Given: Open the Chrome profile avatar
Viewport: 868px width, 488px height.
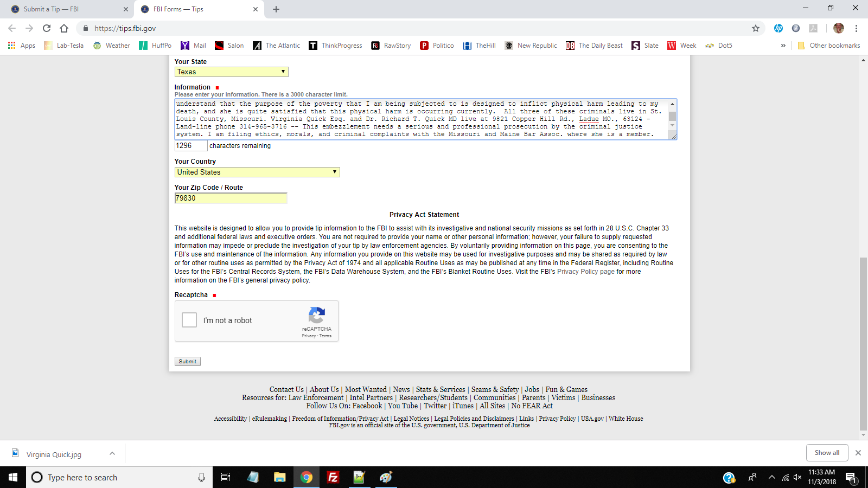Looking at the screenshot, I should (x=839, y=28).
